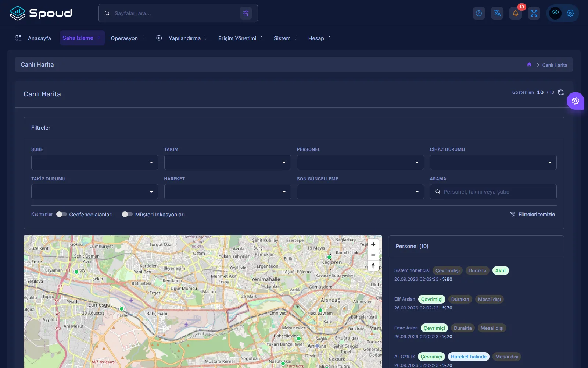Click the home breadcrumb icon

click(x=529, y=65)
